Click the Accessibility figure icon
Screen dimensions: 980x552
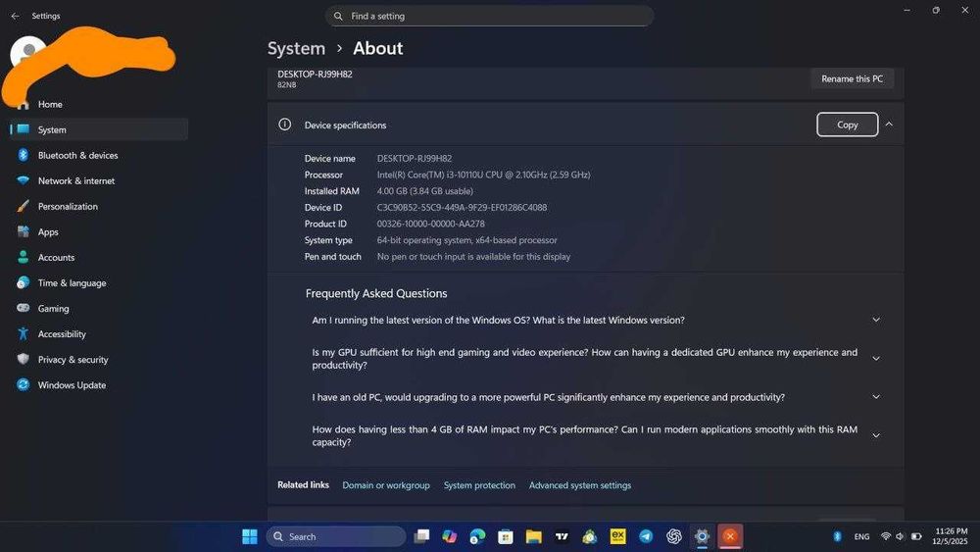click(24, 333)
